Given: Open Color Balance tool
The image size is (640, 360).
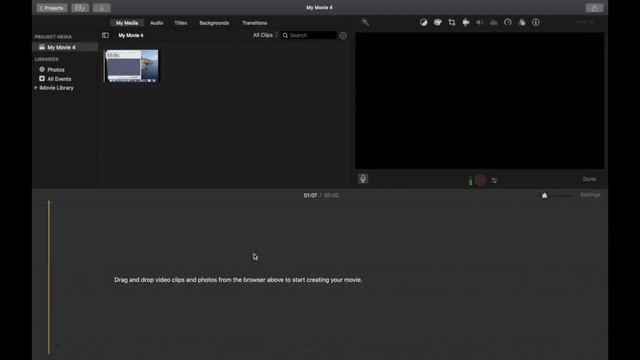Looking at the screenshot, I should 424,22.
